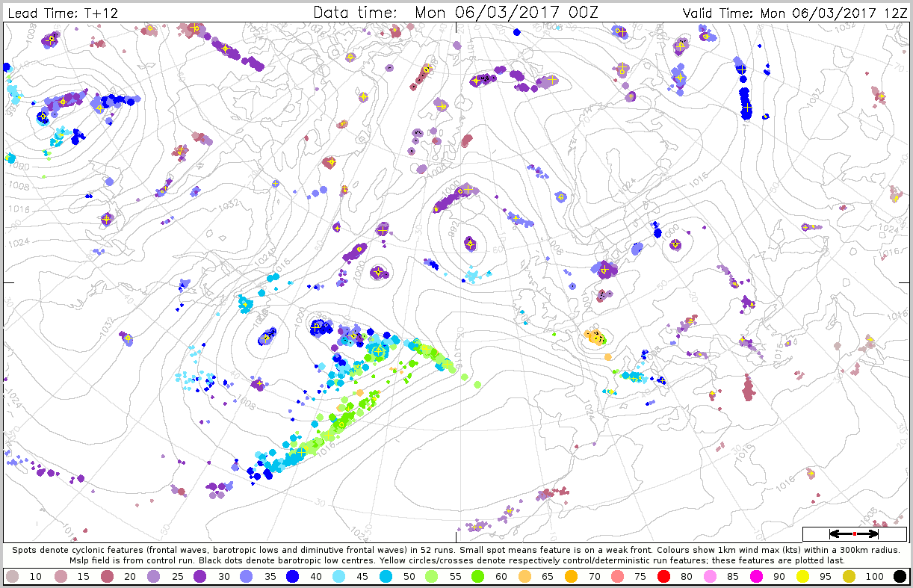913x588 pixels.
Task: Click the legend value label "10"
Action: click(36, 577)
